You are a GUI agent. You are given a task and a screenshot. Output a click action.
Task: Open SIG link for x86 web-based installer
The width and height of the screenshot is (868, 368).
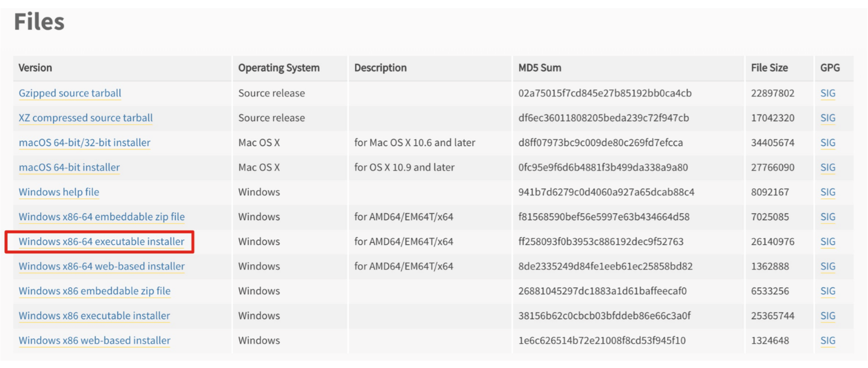[x=828, y=341]
